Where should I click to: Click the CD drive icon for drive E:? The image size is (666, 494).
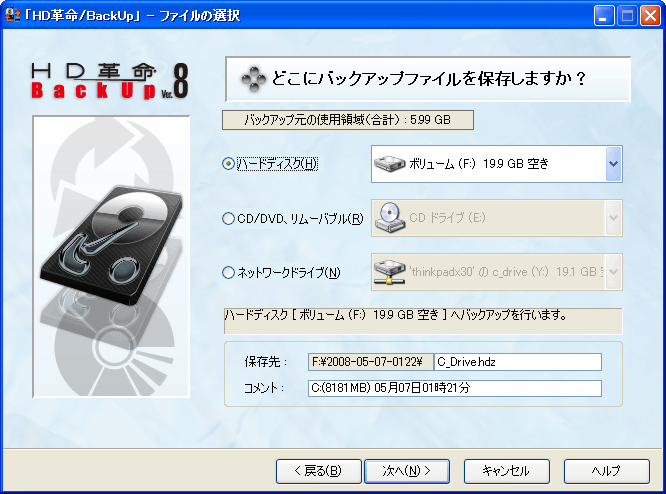click(389, 217)
